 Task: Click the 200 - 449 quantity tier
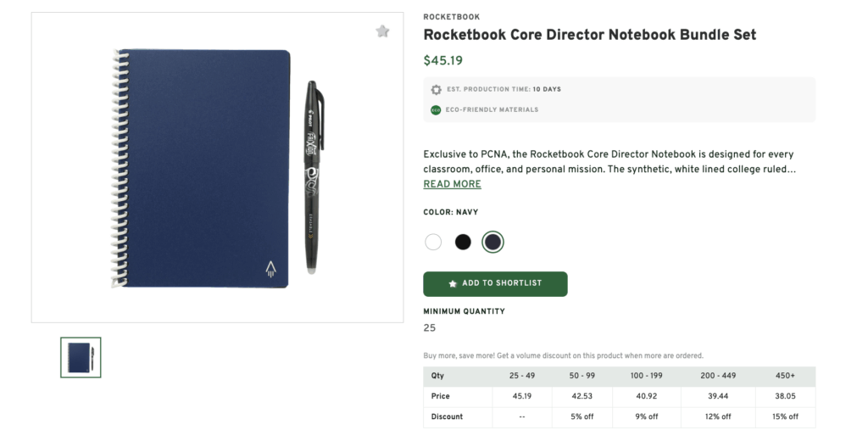pos(717,376)
